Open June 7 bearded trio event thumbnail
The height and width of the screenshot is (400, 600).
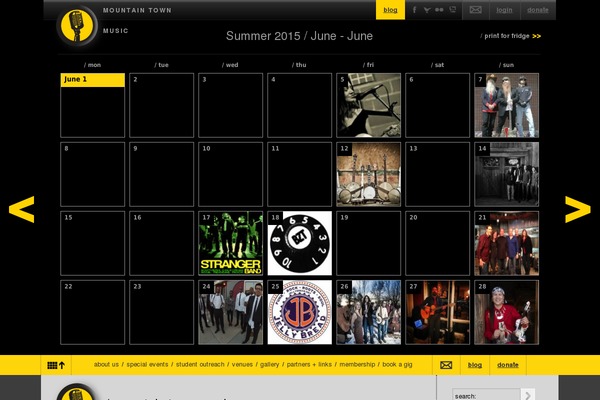pos(507,105)
